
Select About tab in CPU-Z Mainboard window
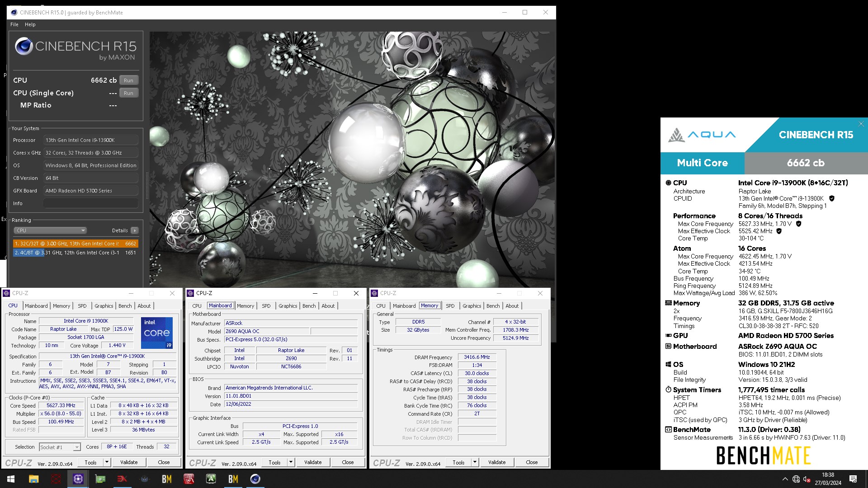pyautogui.click(x=328, y=306)
